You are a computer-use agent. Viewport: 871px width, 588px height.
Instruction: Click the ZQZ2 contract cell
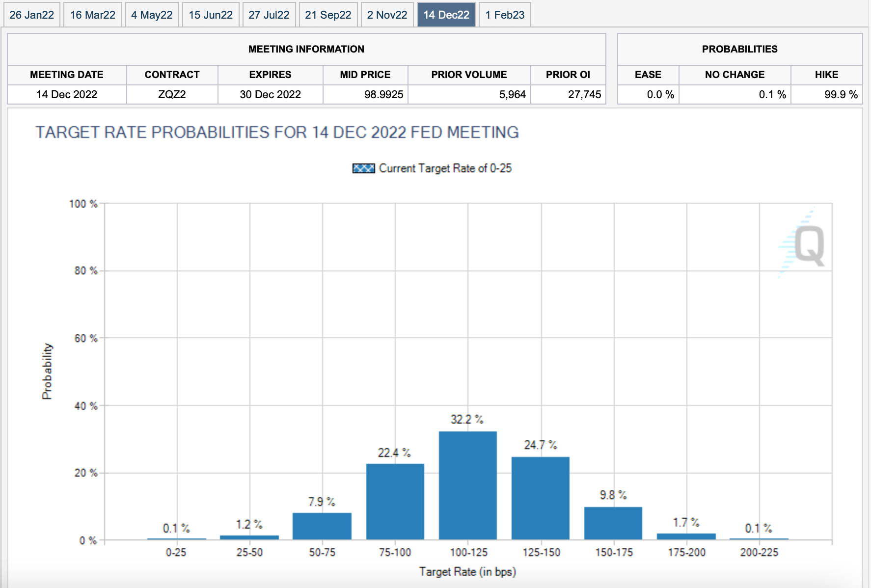(172, 94)
